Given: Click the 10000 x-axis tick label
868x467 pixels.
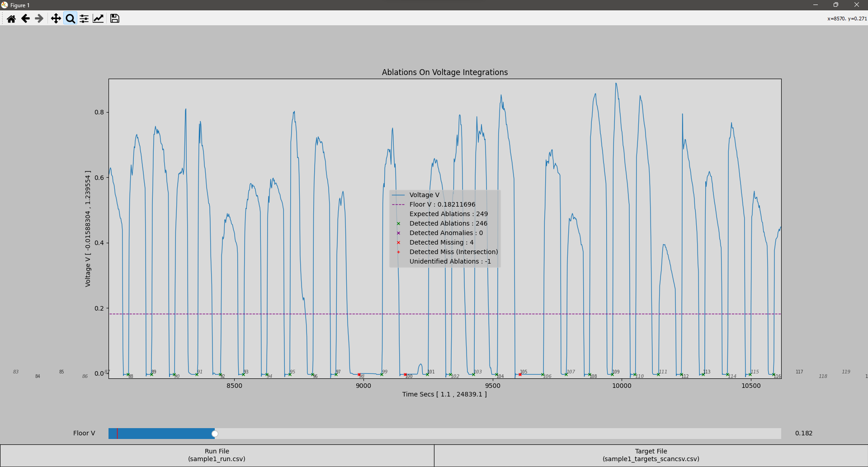Looking at the screenshot, I should tap(622, 386).
